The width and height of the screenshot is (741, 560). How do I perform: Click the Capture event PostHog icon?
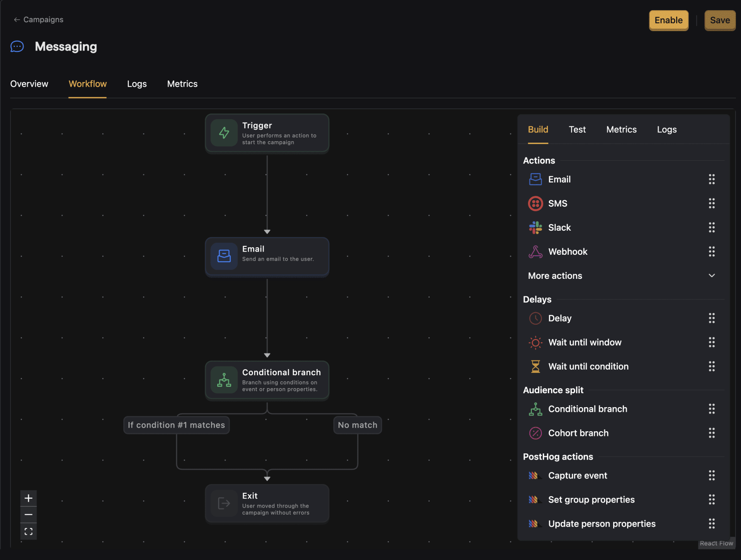[534, 476]
